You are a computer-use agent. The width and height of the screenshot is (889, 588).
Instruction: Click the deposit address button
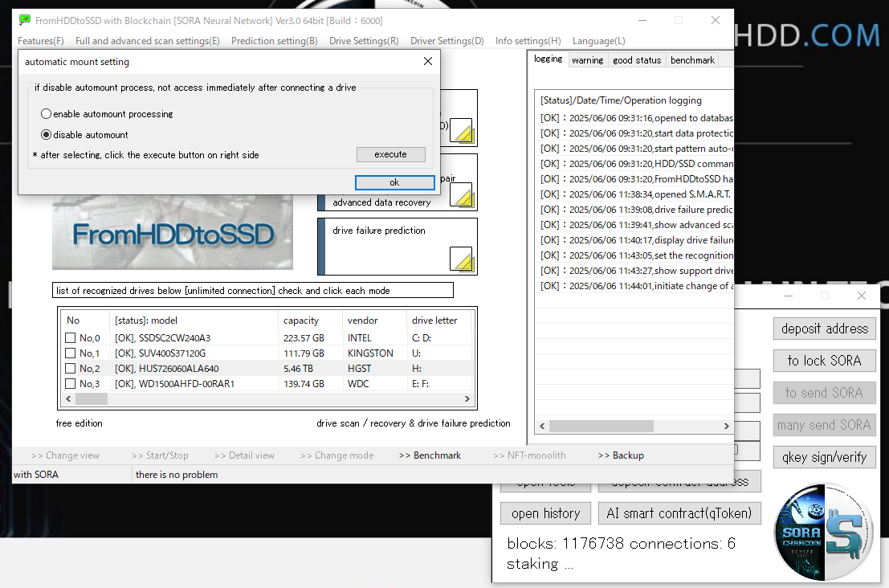[x=825, y=329]
